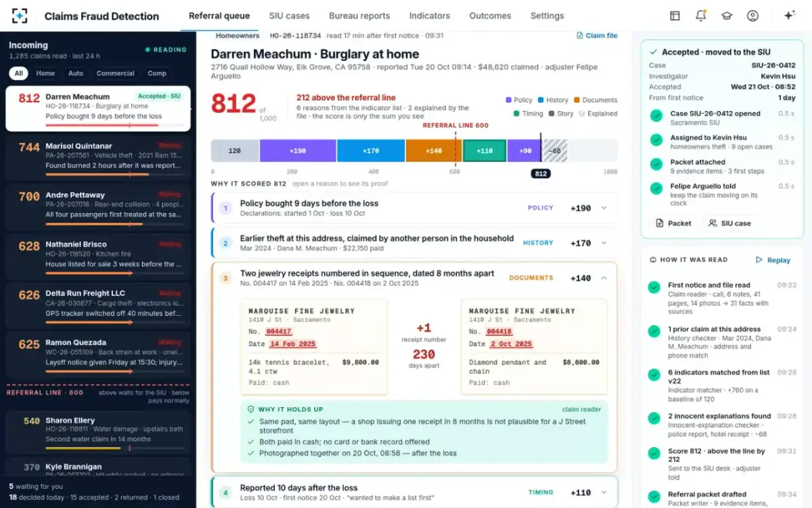The width and height of the screenshot is (812, 508).
Task: Click check icon for Referral packet drafted
Action: [654, 496]
